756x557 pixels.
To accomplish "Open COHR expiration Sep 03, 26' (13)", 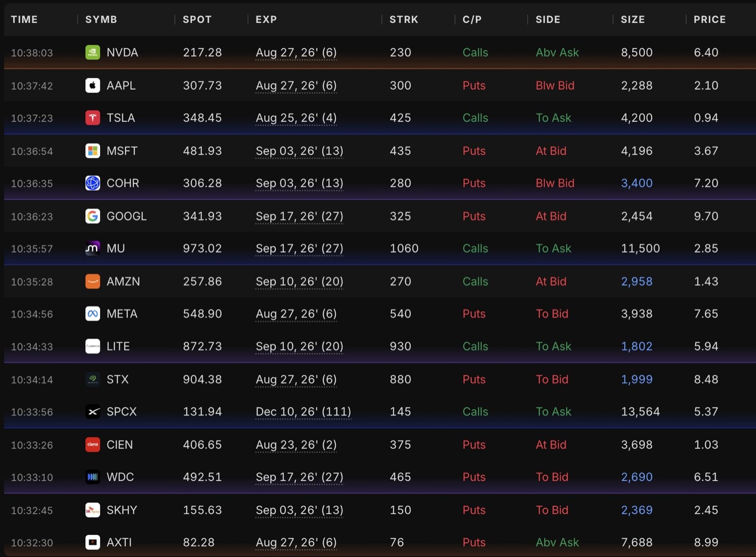I will (x=299, y=184).
